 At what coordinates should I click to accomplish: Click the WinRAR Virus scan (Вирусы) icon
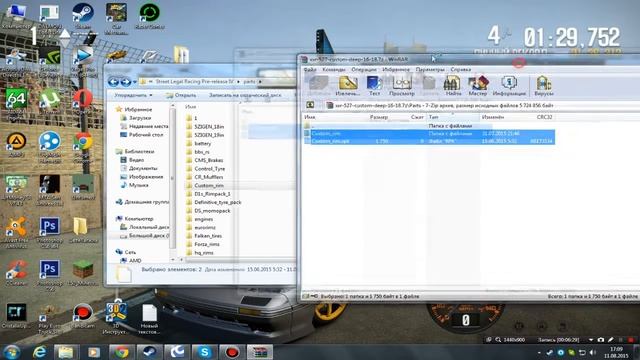tap(544, 86)
